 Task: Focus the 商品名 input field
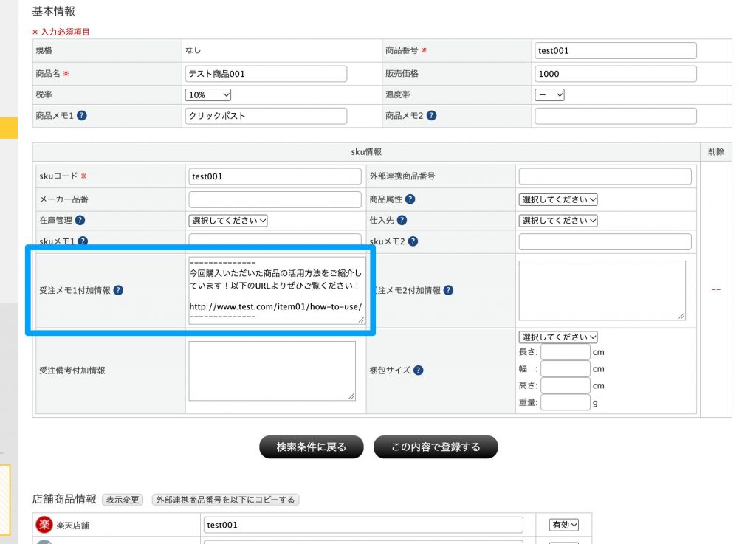tap(266, 74)
